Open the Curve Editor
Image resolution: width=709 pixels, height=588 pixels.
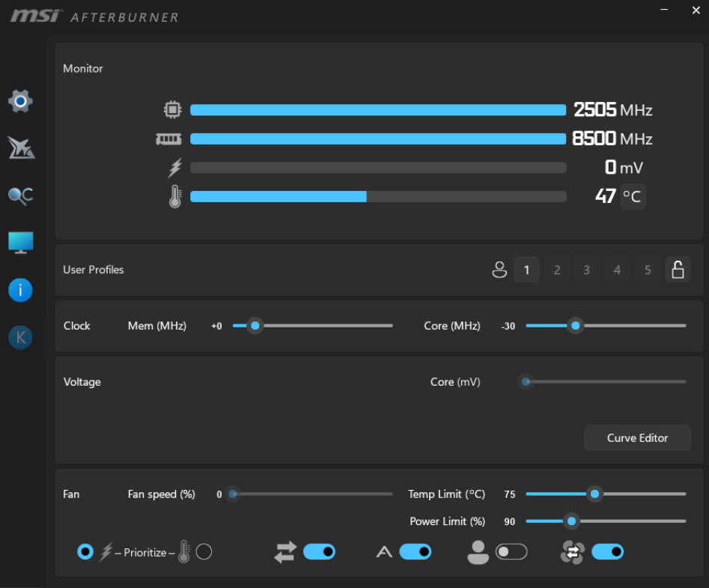[638, 438]
